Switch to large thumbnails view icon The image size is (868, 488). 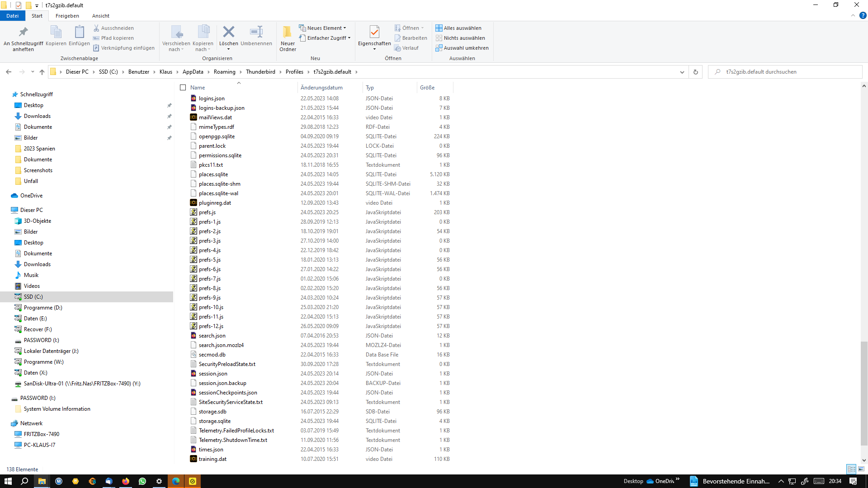[861, 469]
